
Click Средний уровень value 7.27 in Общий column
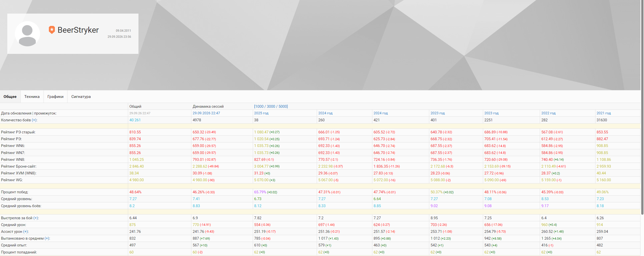[x=133, y=199]
